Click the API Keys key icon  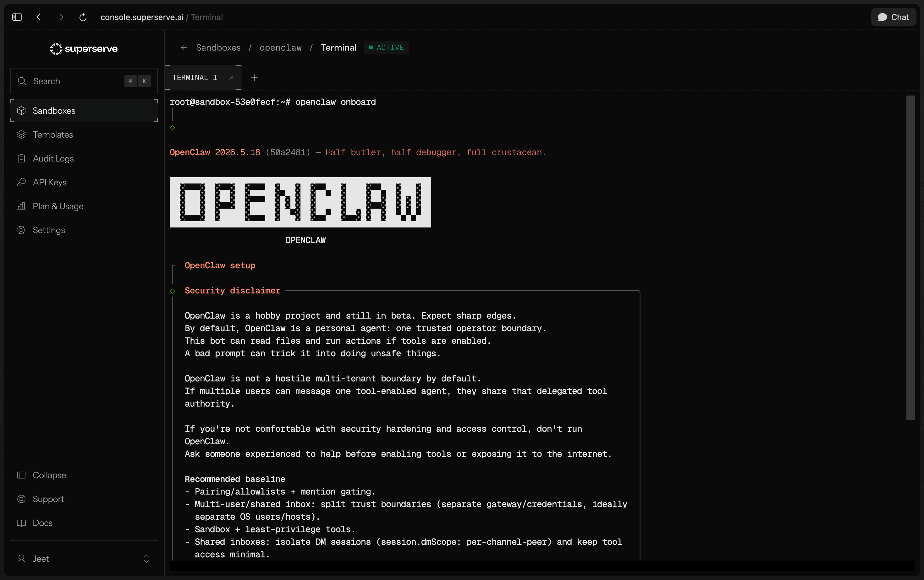pyautogui.click(x=21, y=182)
